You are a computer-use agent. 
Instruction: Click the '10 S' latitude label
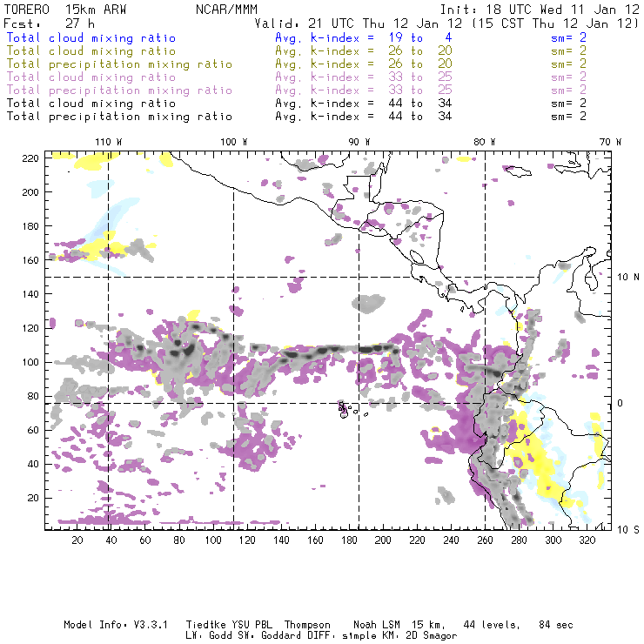click(628, 530)
